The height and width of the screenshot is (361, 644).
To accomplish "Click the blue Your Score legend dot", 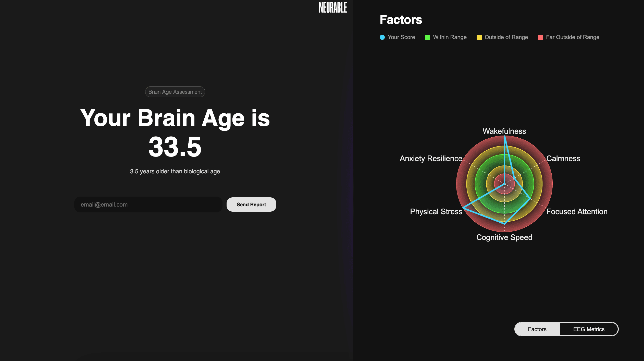I will tap(382, 37).
